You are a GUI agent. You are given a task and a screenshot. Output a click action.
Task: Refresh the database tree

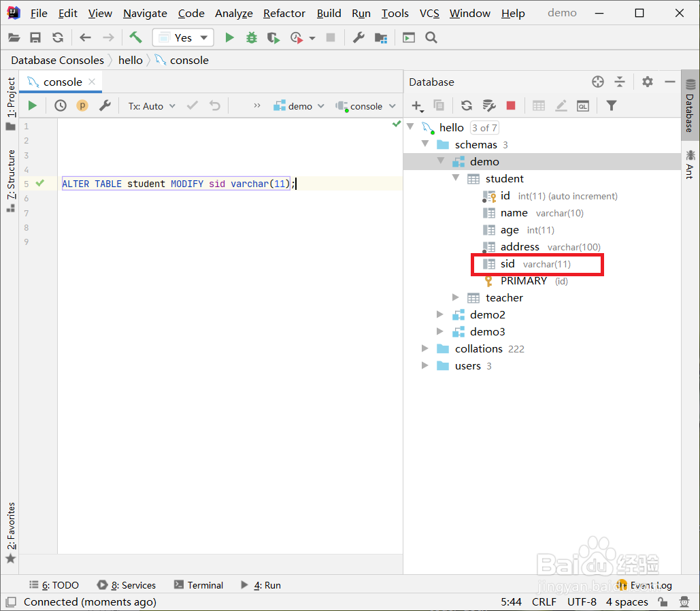(467, 106)
